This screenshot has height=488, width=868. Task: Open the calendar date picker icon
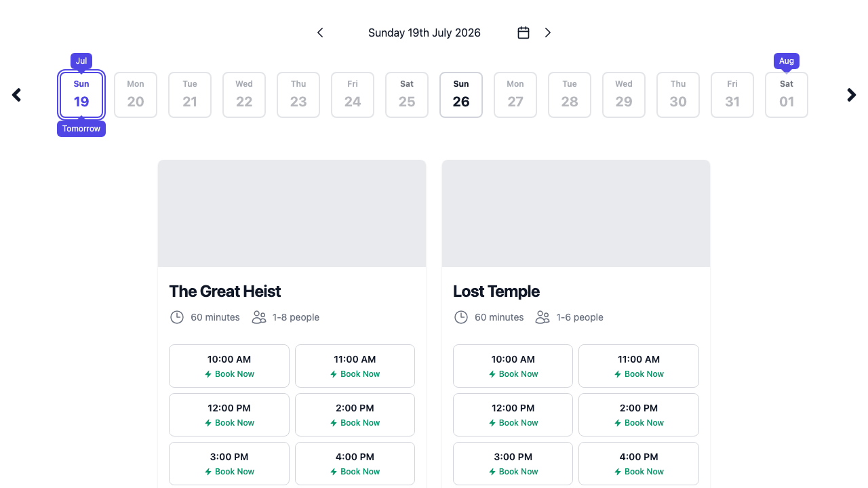point(524,33)
